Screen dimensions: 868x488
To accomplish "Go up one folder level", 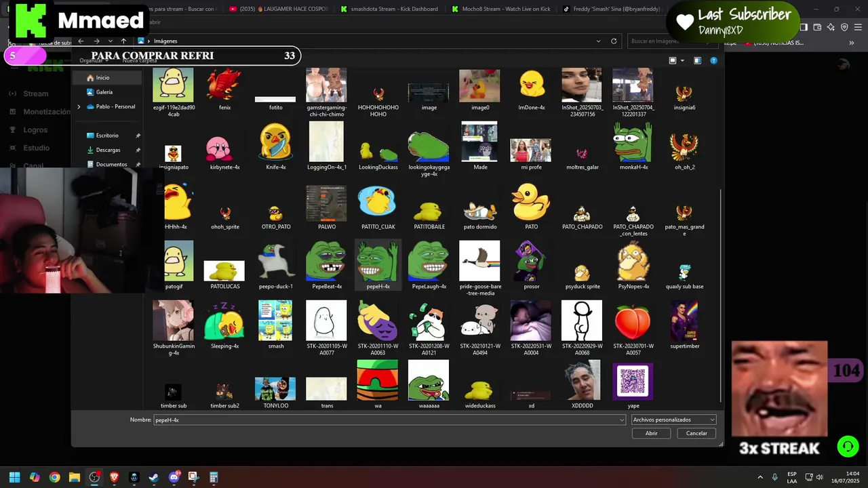I will point(123,41).
